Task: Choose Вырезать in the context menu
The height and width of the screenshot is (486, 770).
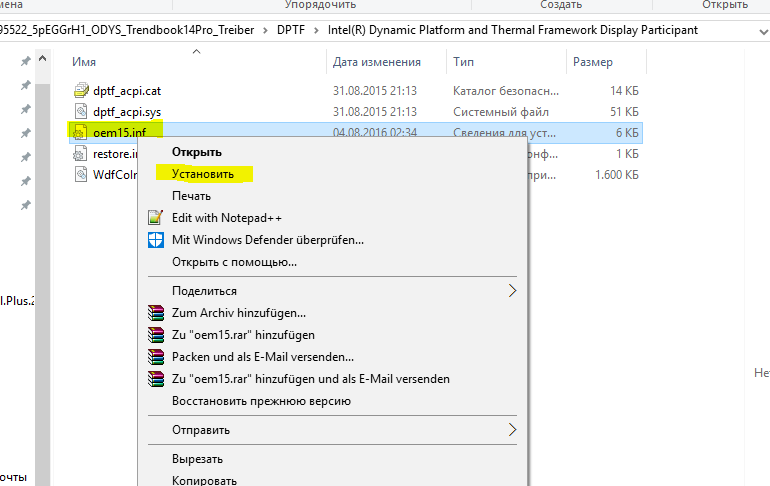Action: pos(197,459)
